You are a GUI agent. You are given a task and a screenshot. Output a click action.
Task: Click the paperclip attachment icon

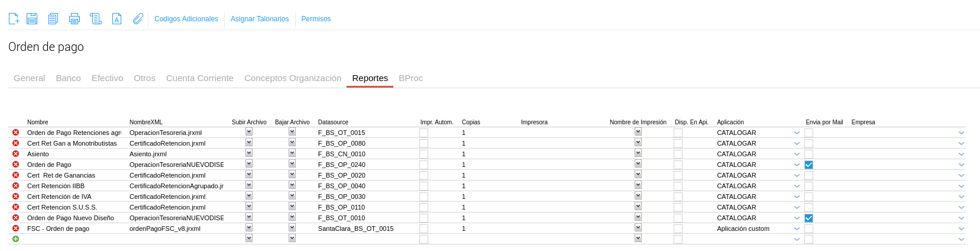pyautogui.click(x=138, y=19)
